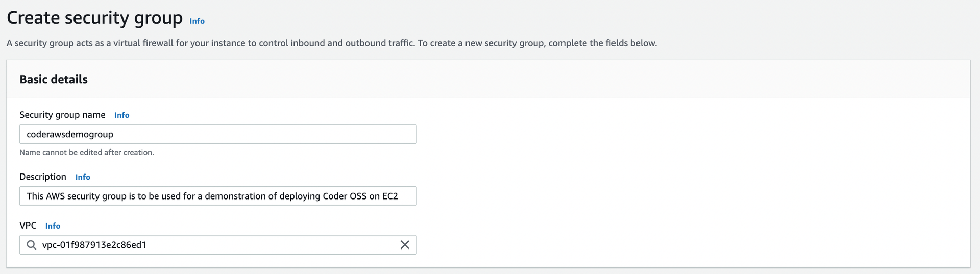Click the Basic details section heading
Image resolution: width=980 pixels, height=274 pixels.
tap(54, 79)
